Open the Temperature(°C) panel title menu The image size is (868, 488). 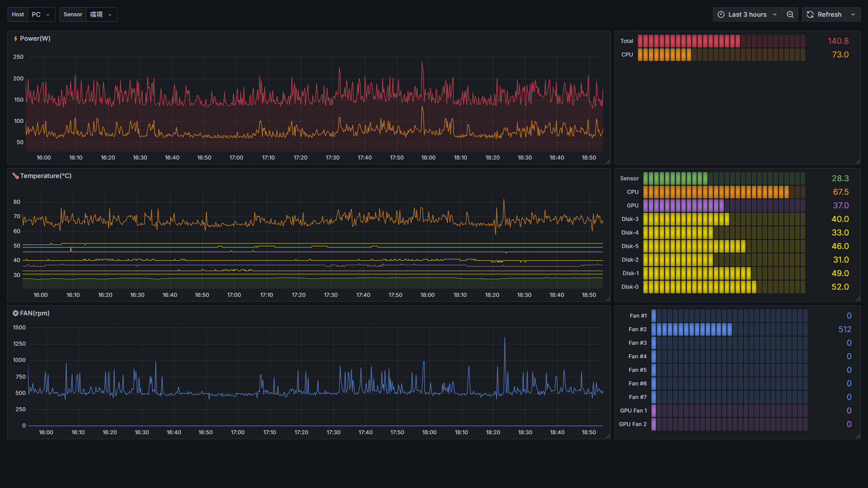46,176
